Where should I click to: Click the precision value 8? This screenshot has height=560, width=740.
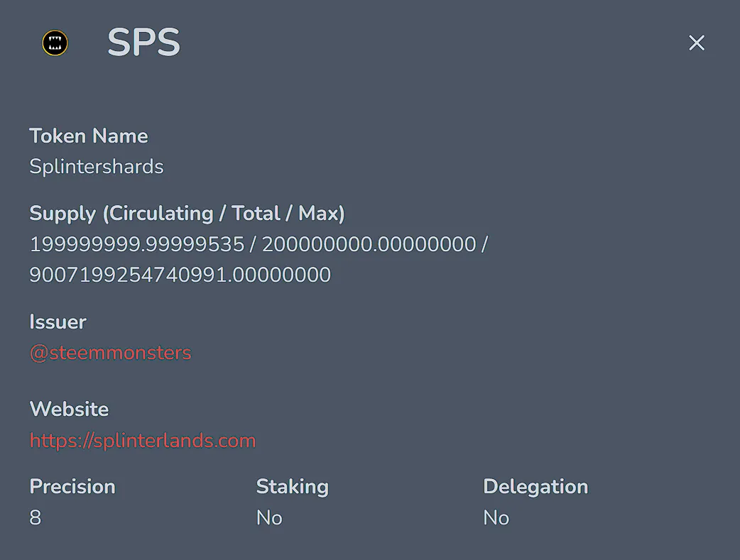point(36,517)
